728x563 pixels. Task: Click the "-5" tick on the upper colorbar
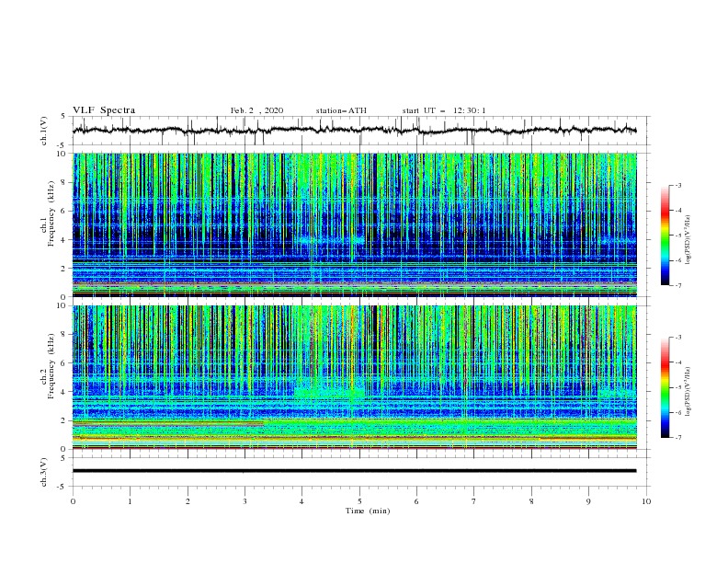[678, 236]
